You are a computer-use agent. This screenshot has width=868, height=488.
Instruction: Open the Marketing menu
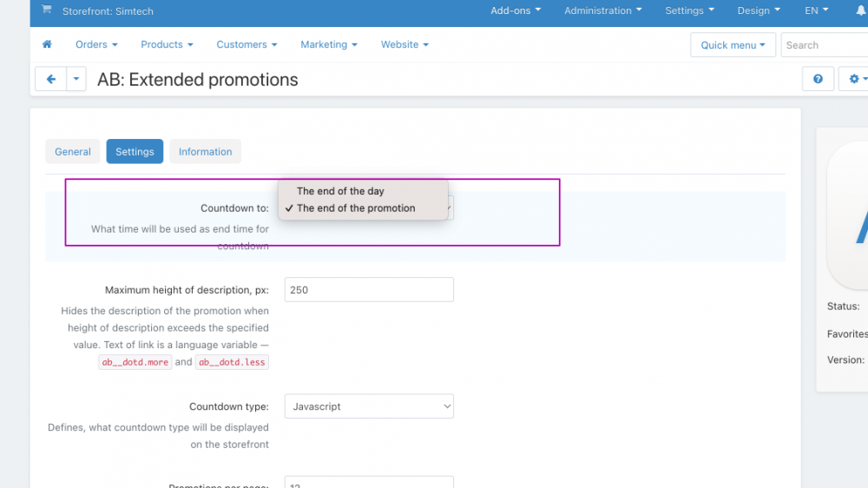(x=329, y=44)
